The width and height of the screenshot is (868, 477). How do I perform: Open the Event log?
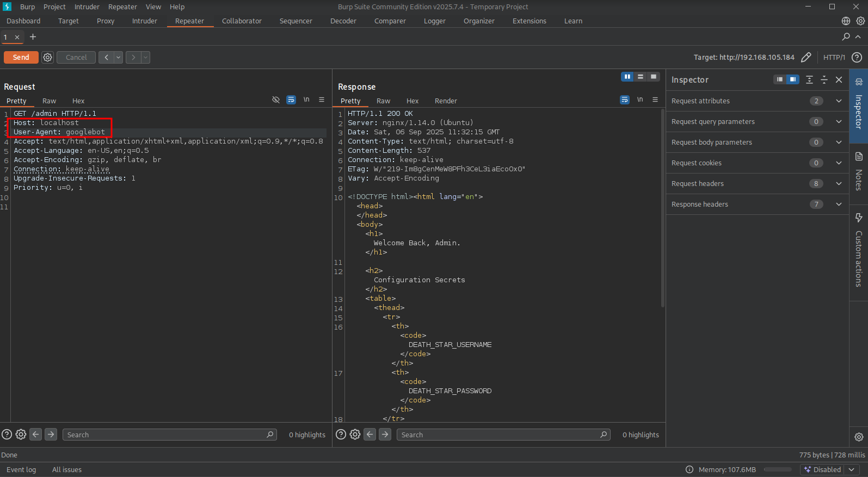click(21, 470)
